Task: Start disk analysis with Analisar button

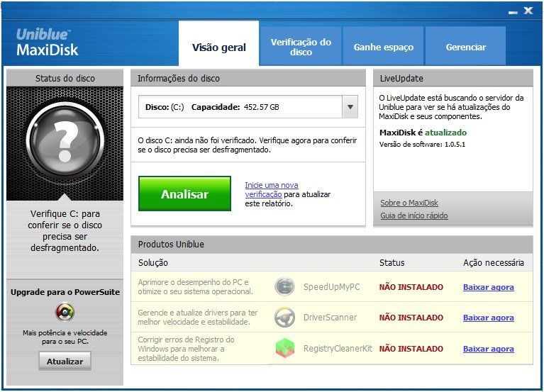Action: (x=184, y=194)
